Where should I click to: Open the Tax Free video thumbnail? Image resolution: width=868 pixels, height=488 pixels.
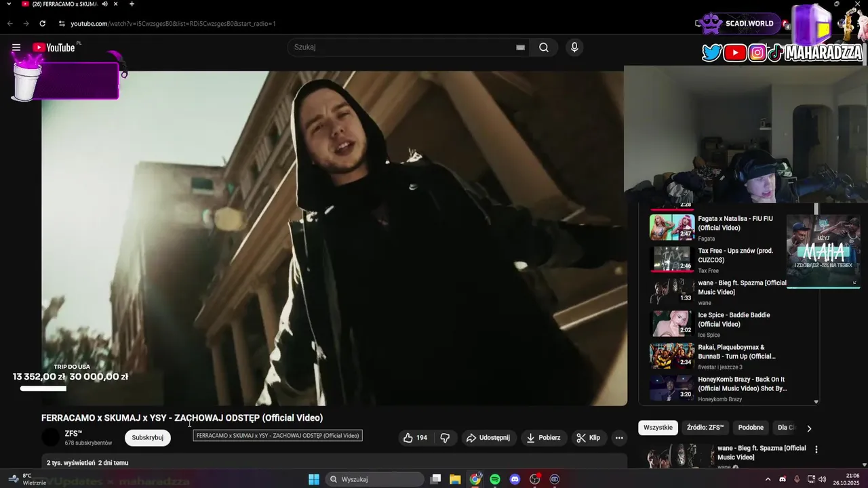click(671, 259)
